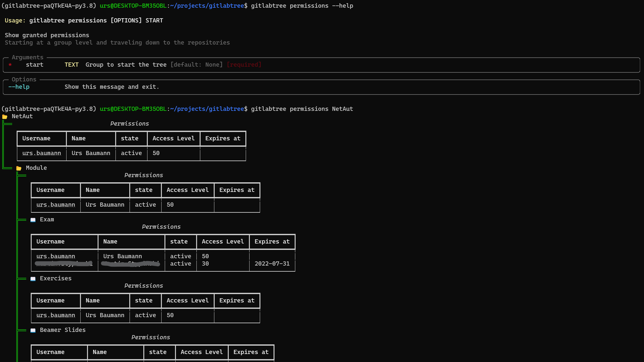Click the state header in Module table
Image resolution: width=644 pixels, height=362 pixels.
click(x=144, y=190)
